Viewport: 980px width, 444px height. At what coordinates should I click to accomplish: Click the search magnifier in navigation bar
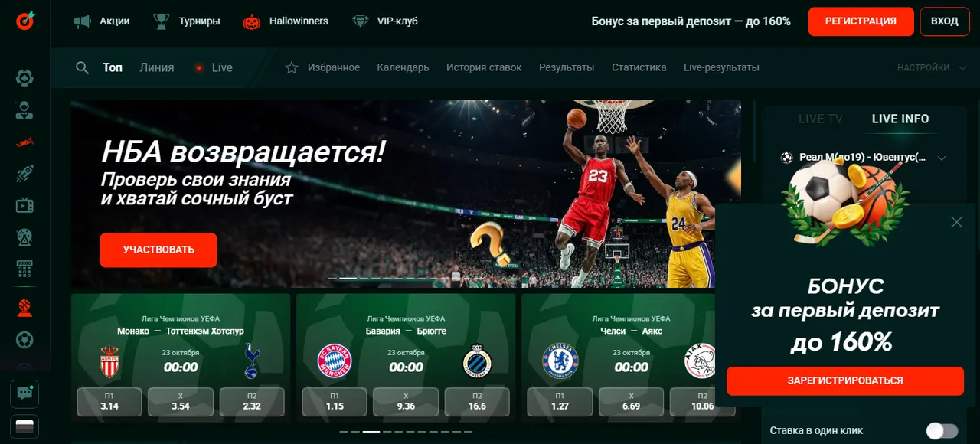[82, 67]
